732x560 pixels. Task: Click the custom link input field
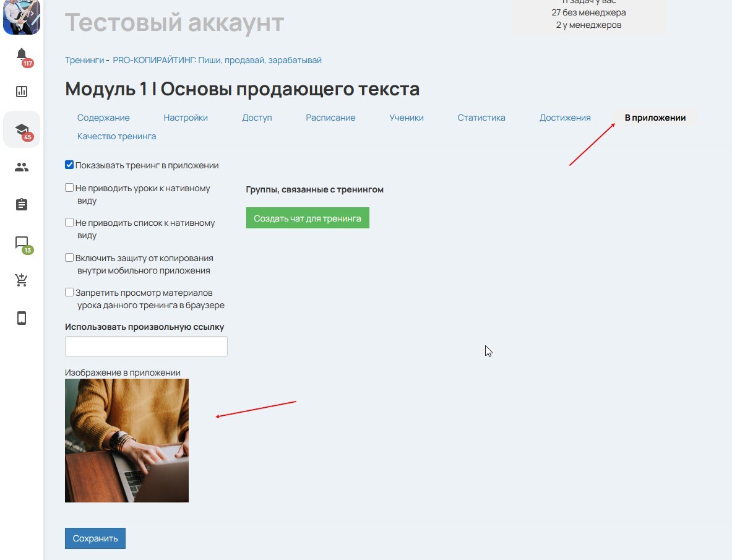tap(146, 347)
